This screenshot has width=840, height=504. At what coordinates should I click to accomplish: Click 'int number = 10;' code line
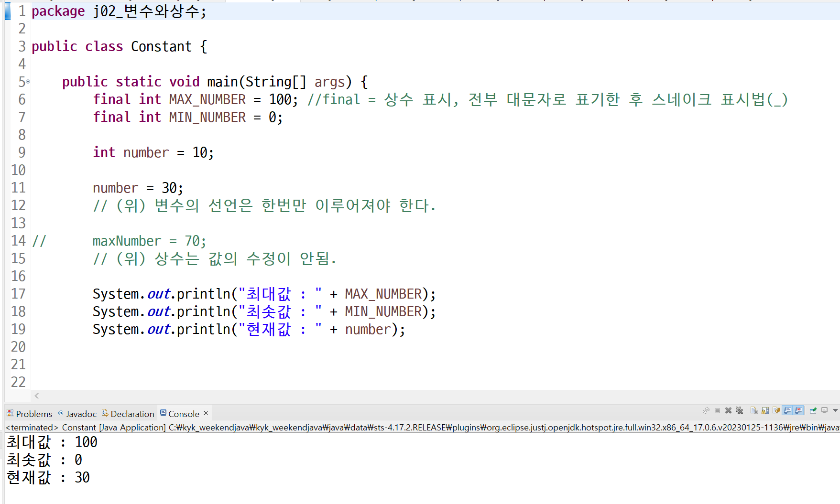(x=153, y=152)
